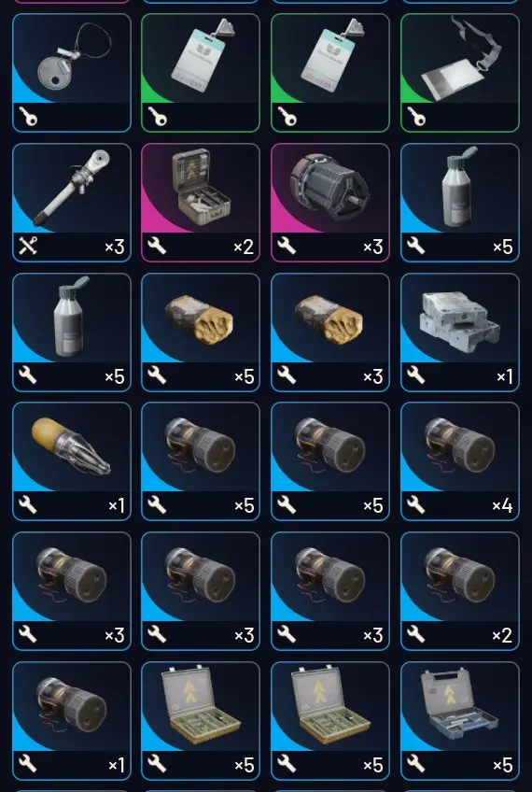Select the gold nugget stack of five
The height and width of the screenshot is (792, 532).
(201, 332)
